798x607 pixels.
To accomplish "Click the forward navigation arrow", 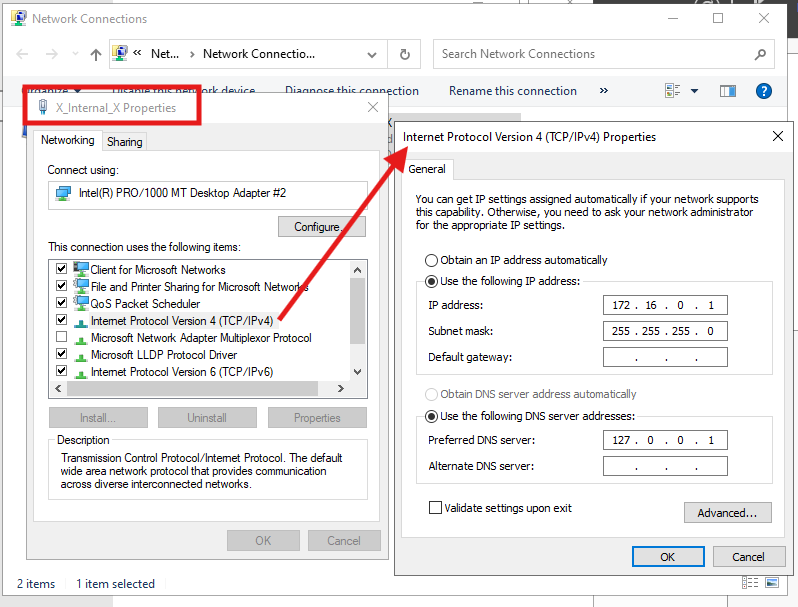I will pyautogui.click(x=52, y=54).
